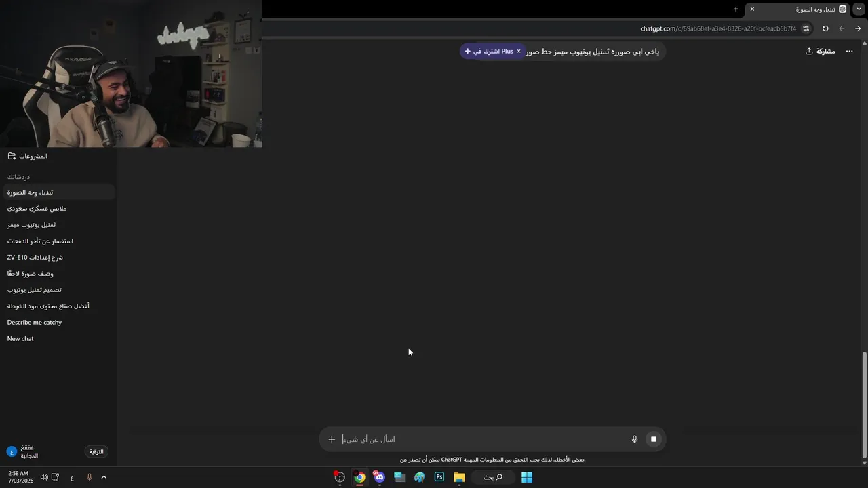This screenshot has height=488, width=868.
Task: Add an attachment with the plus icon
Action: [332, 439]
